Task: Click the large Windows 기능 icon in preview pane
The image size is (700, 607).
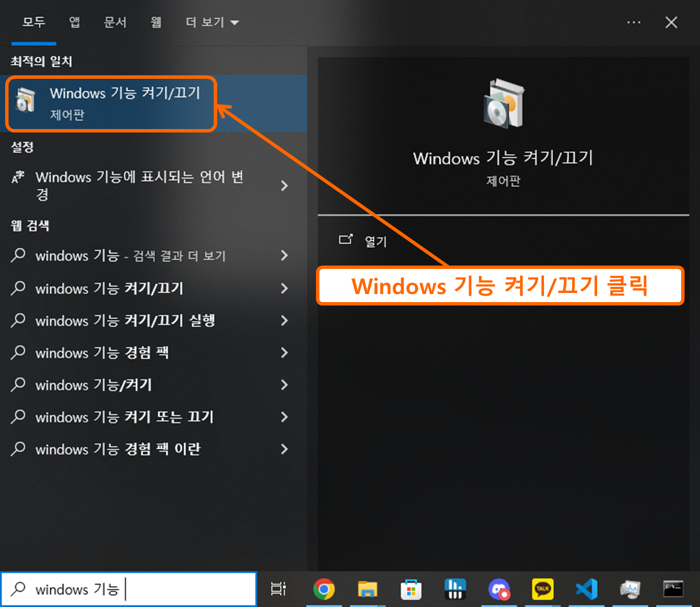Action: (503, 103)
